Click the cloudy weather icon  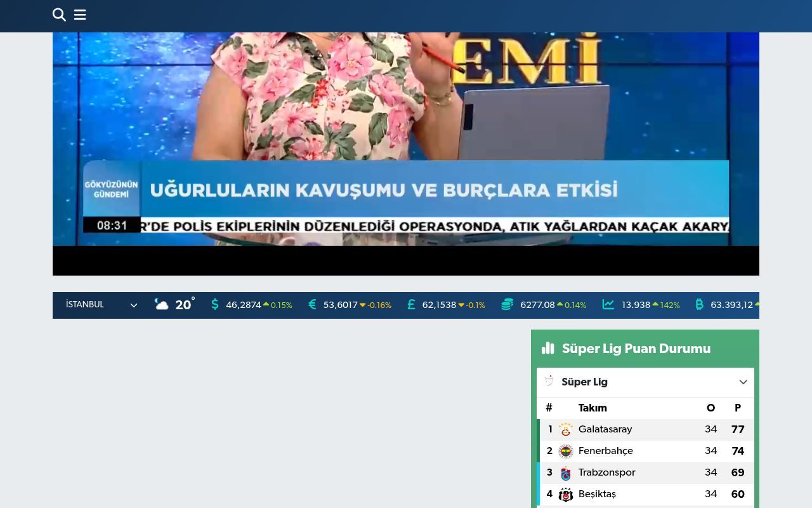point(162,305)
